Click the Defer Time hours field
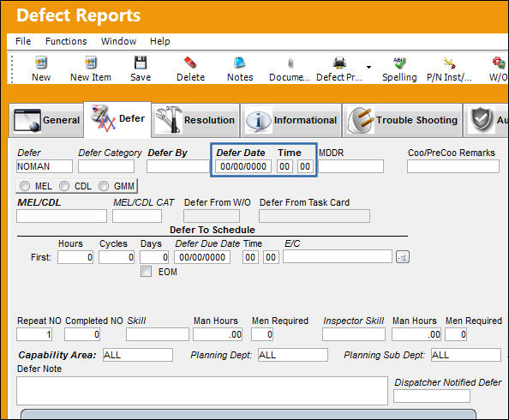Viewport: 509px width, 420px height. tap(284, 166)
